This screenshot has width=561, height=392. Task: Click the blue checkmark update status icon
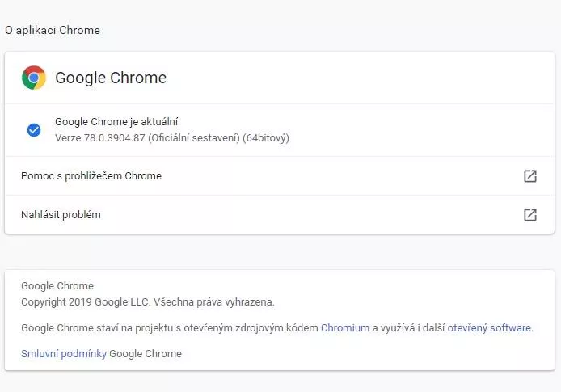click(34, 129)
